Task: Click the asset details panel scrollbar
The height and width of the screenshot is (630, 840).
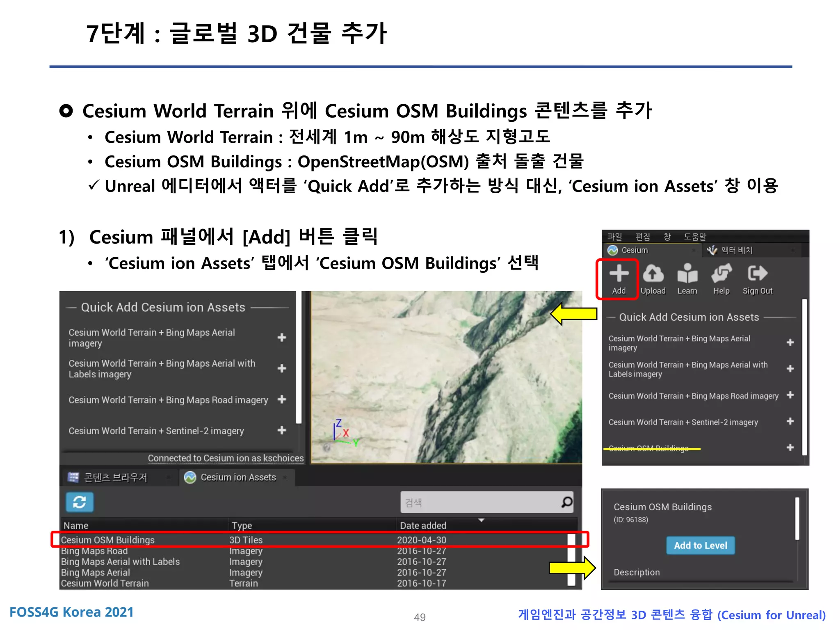Action: coord(797,519)
